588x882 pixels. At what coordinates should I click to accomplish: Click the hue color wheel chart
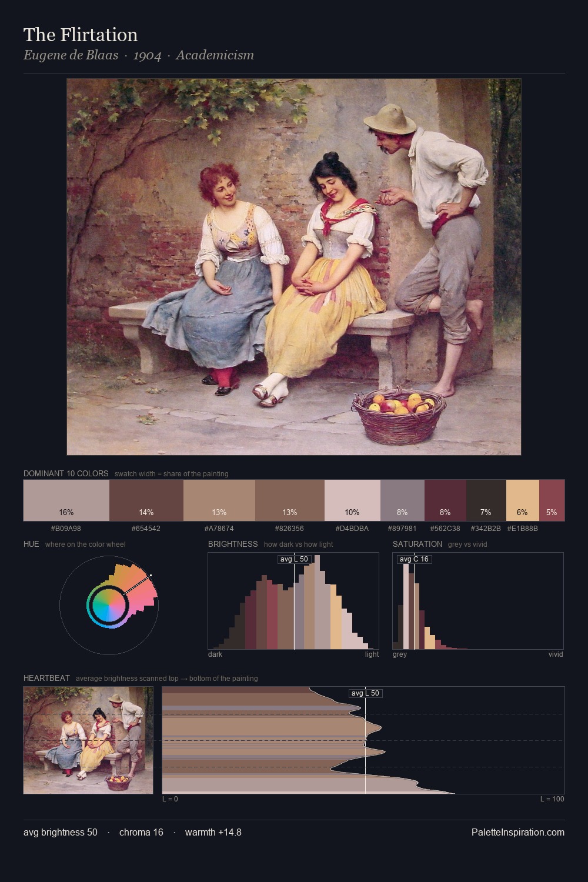pyautogui.click(x=109, y=604)
